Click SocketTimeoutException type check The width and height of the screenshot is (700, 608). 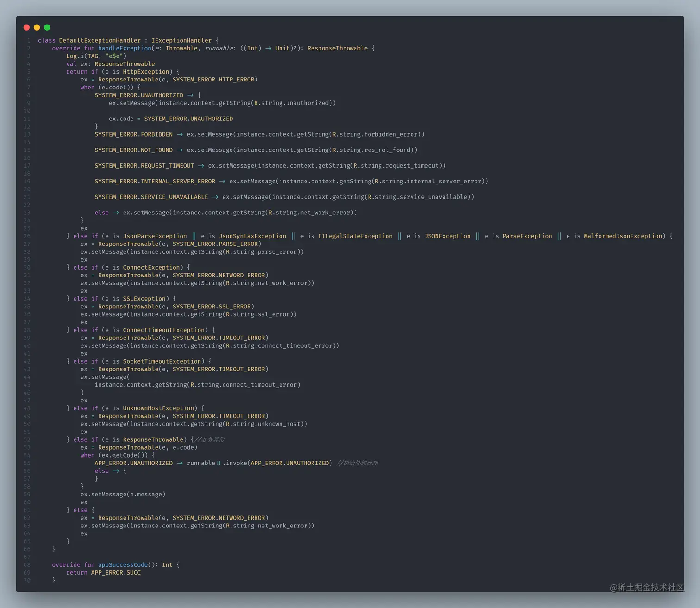pos(162,362)
